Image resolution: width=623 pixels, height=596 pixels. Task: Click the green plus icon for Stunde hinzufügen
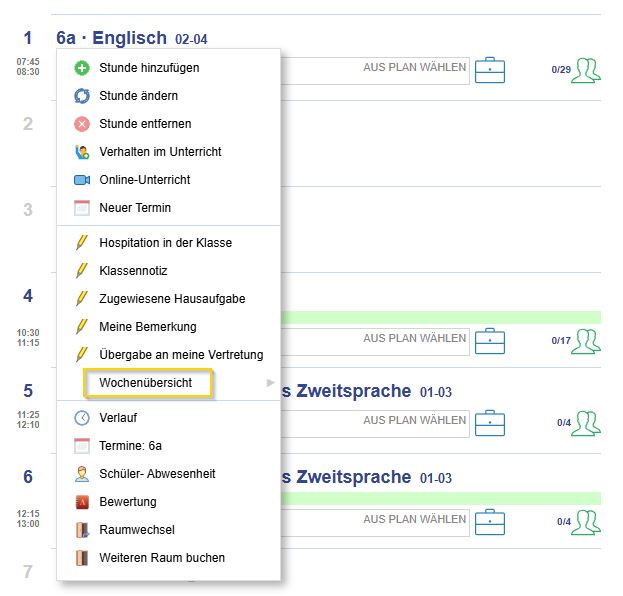[x=82, y=68]
